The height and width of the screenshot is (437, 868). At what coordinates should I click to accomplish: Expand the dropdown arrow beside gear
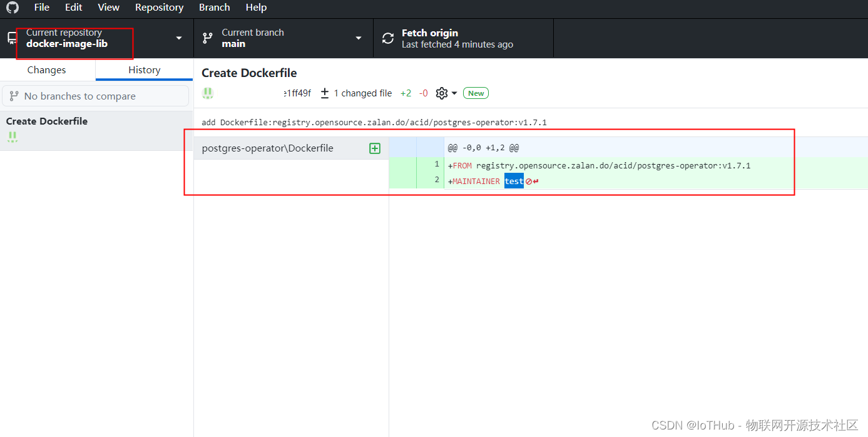[x=454, y=93]
